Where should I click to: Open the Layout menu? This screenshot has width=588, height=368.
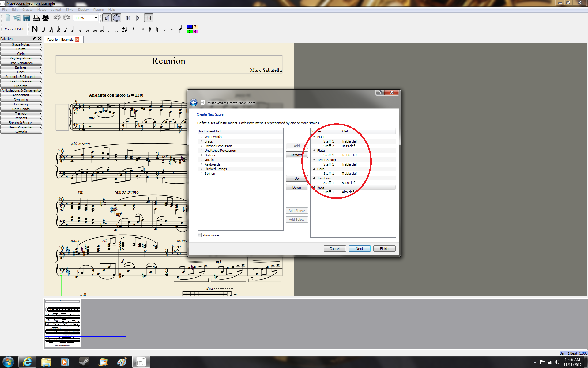pos(56,10)
